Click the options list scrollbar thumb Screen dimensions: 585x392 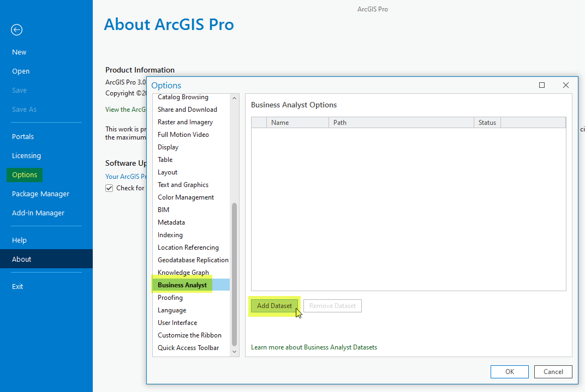[x=234, y=274]
